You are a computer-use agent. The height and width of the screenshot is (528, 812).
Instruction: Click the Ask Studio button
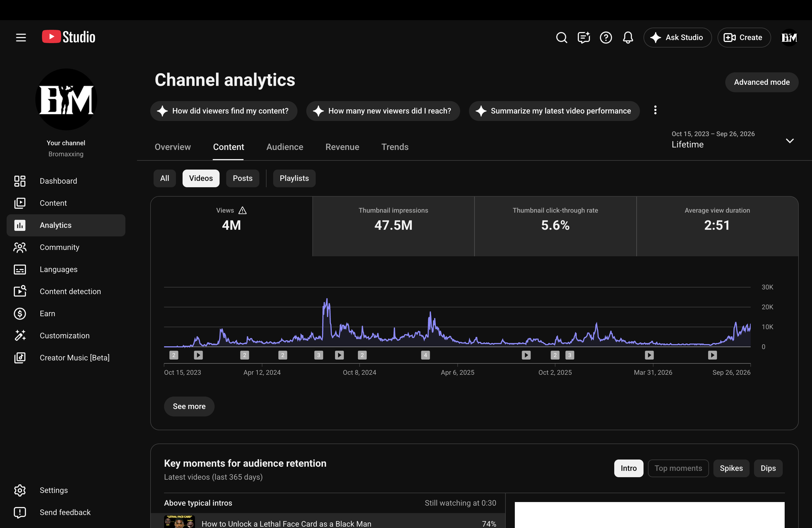coord(677,38)
